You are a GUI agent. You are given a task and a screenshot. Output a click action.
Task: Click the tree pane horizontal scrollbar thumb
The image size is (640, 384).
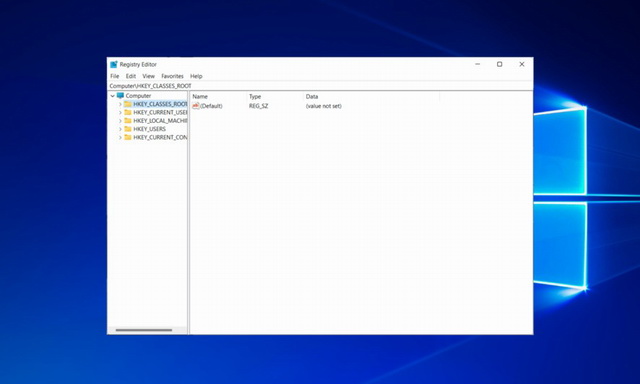144,330
